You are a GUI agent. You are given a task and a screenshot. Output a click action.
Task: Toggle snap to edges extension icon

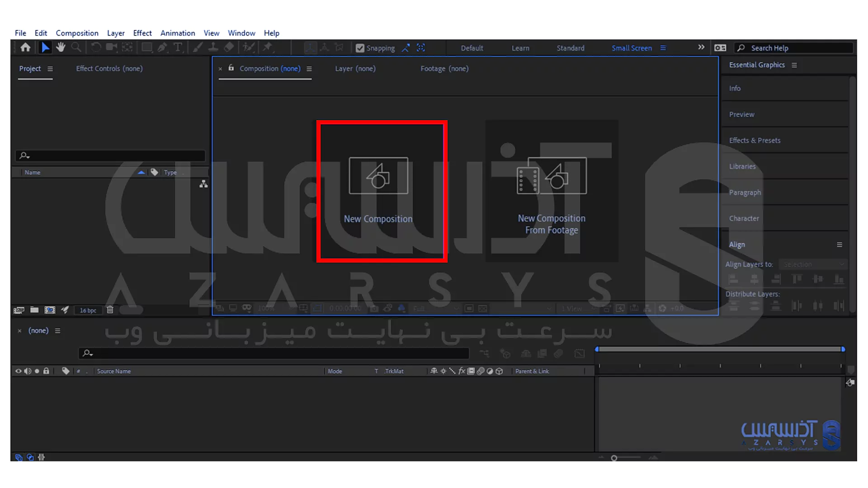pos(406,48)
